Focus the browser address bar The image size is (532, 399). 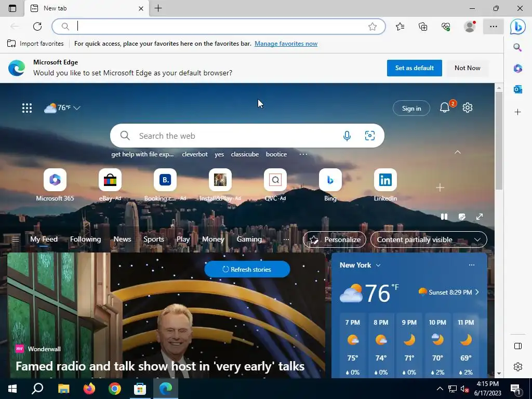pyautogui.click(x=219, y=26)
